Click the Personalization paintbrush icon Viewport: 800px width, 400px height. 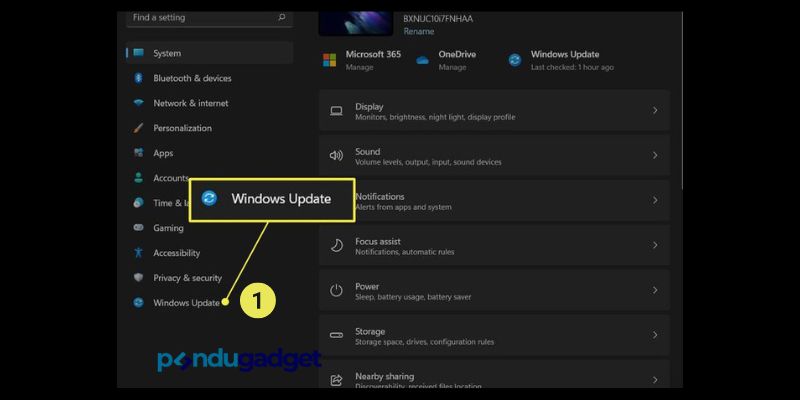[138, 128]
